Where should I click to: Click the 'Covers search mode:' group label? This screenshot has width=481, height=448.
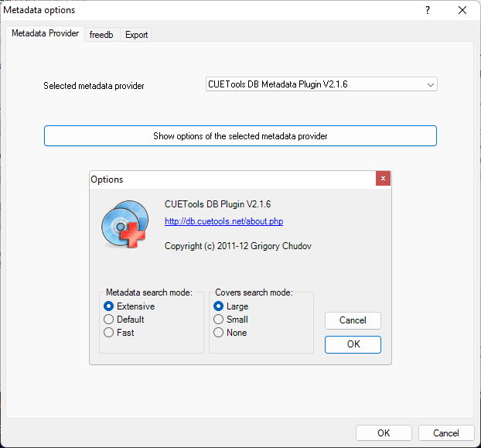pos(254,292)
